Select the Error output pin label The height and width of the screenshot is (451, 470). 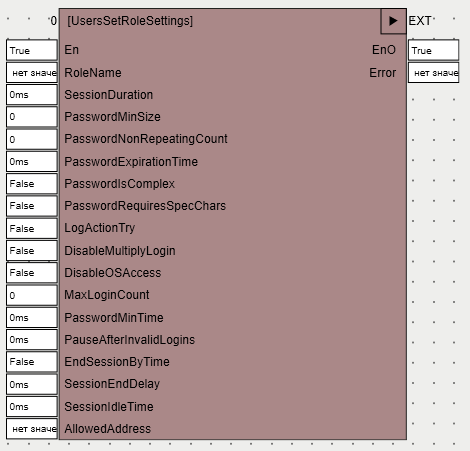[x=383, y=73]
